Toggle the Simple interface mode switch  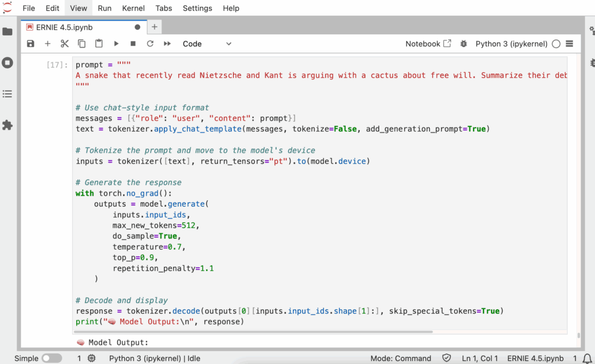coord(52,358)
